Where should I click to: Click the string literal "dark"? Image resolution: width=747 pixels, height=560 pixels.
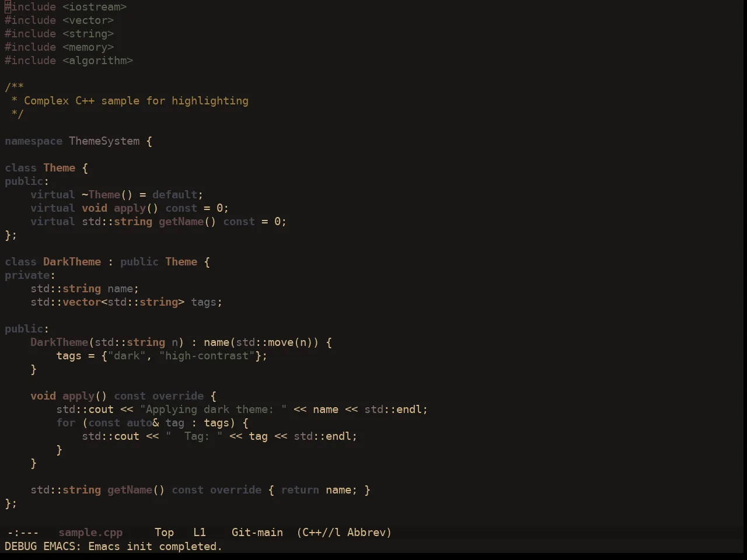tap(127, 356)
